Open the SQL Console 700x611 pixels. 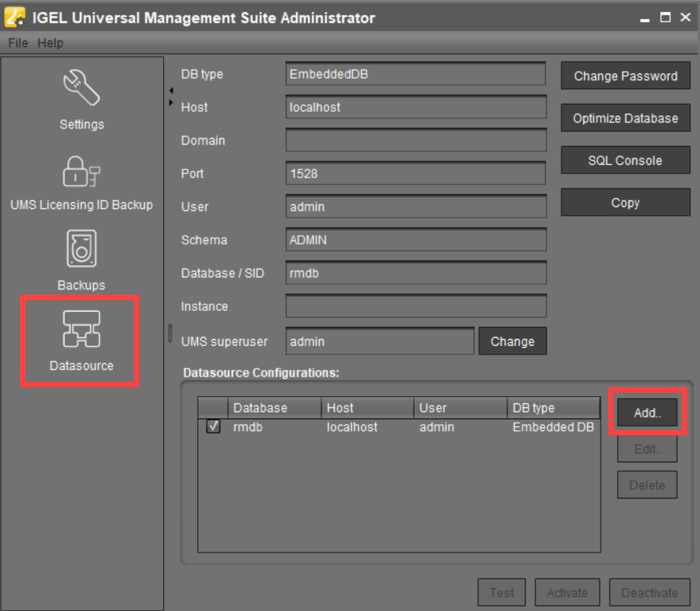pos(625,160)
